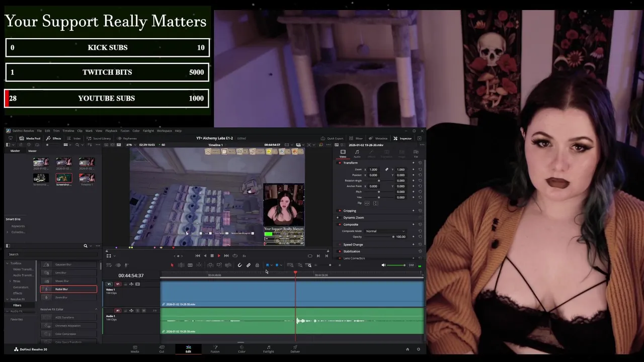Click the volume speaker mute icon
Viewport: 644px width, 362px height.
pos(383,265)
